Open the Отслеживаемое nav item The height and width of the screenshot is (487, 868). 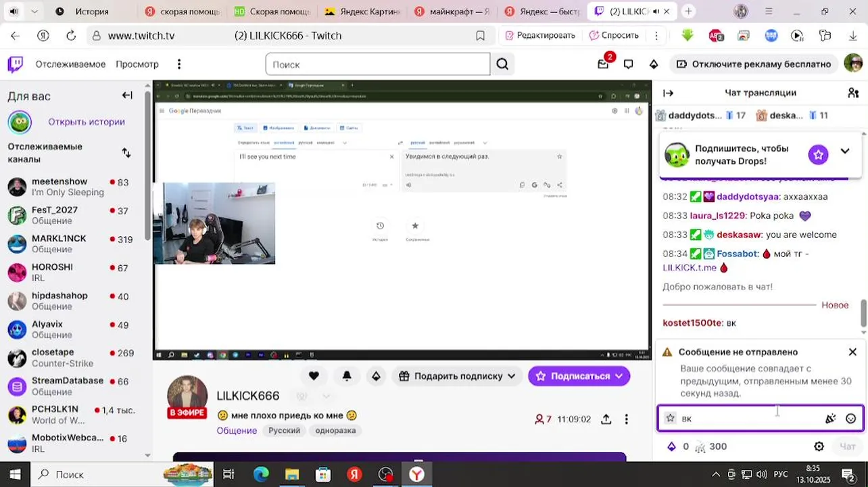(70, 64)
